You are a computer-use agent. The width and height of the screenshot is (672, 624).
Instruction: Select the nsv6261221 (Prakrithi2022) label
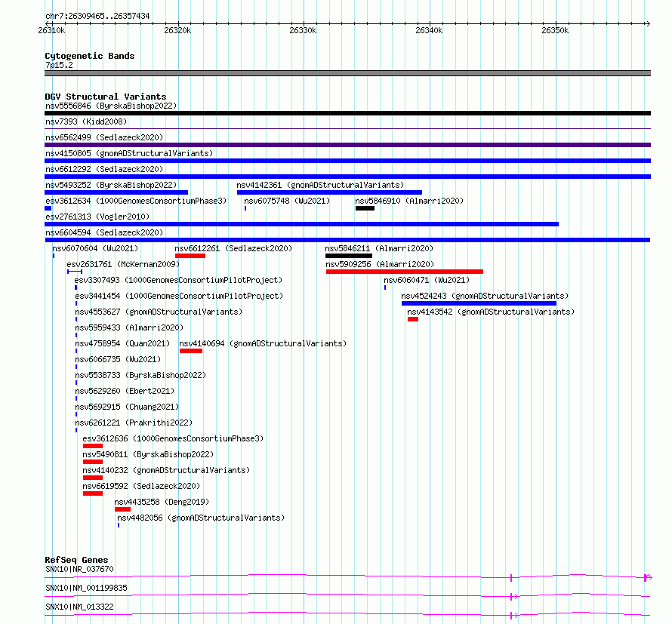(x=134, y=423)
